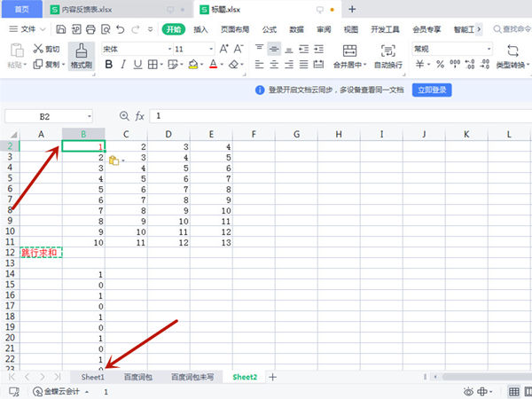This screenshot has height=399, width=532.
Task: Click the 立即登录 login button
Action: [x=433, y=90]
